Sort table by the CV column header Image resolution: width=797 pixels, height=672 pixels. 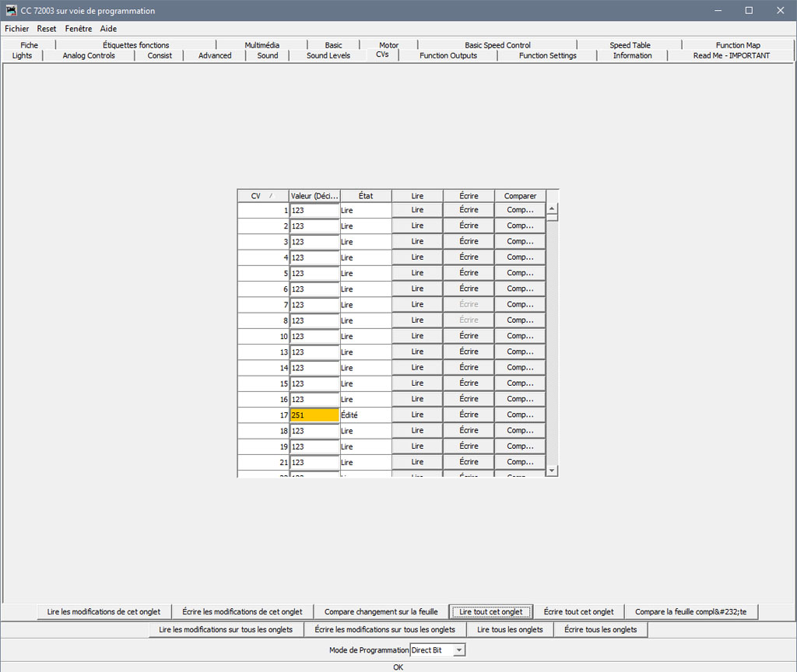point(263,196)
